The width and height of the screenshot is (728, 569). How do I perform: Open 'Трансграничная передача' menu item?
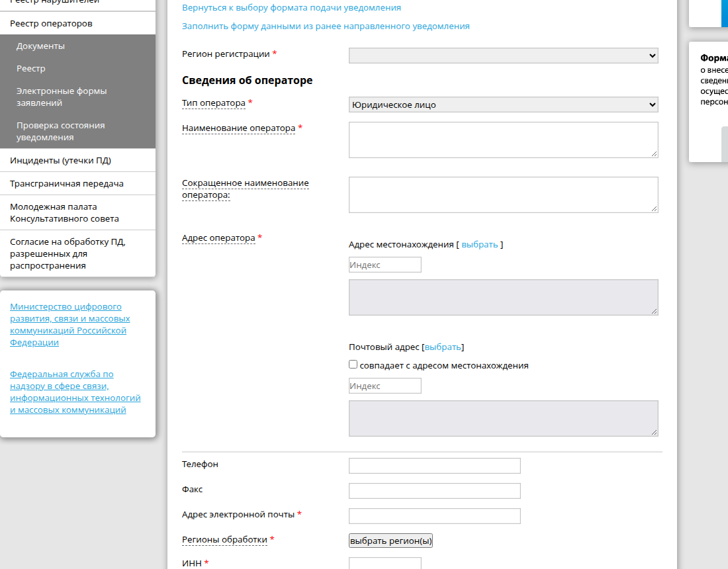point(77,184)
